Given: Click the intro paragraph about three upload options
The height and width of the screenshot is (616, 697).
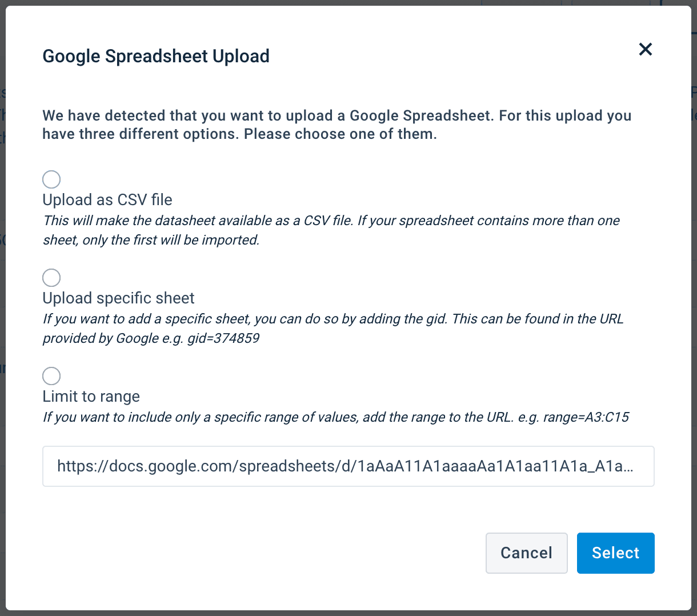Looking at the screenshot, I should click(337, 125).
